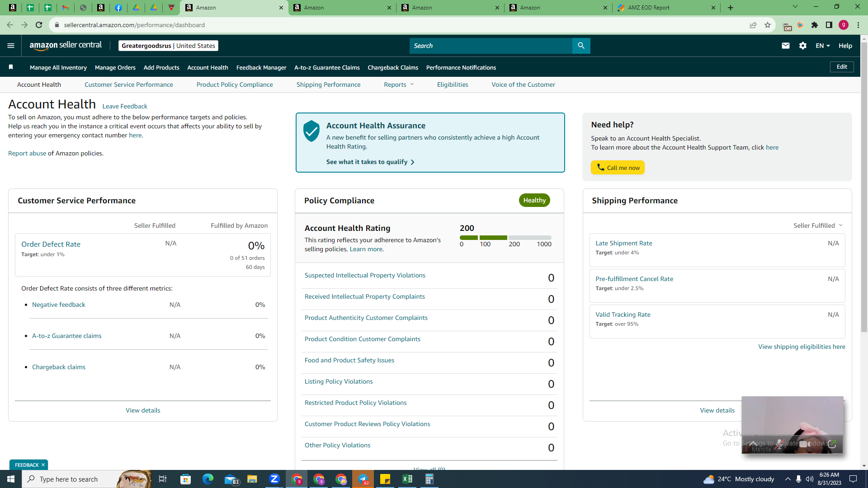The width and height of the screenshot is (868, 488).
Task: Open the Chrome profile avatar
Action: pos(844,25)
